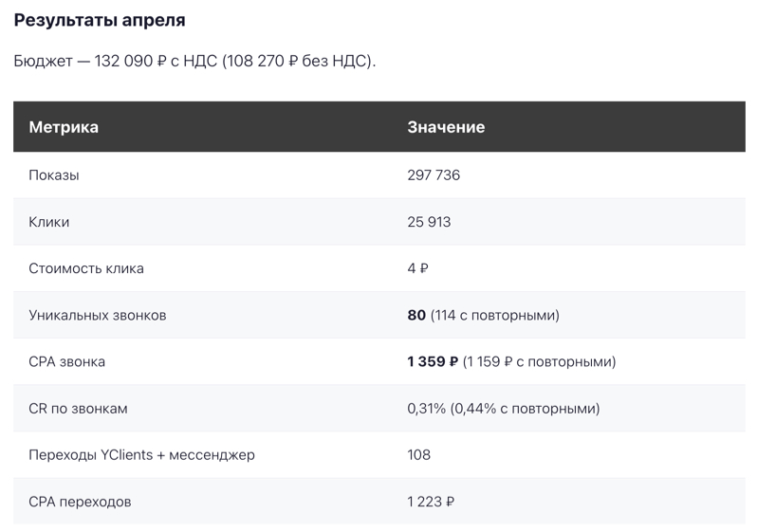Click 'Переходы YClients + мессенджер' label
The width and height of the screenshot is (757, 532).
[x=141, y=455]
